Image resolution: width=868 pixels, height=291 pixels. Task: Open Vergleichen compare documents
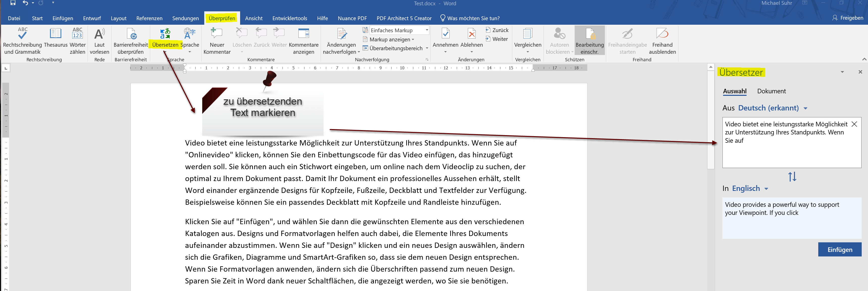pyautogui.click(x=528, y=40)
